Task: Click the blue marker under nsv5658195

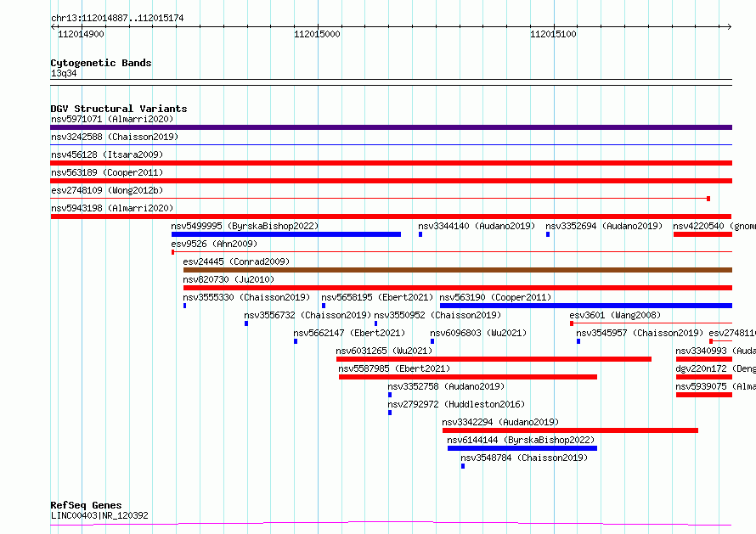Action: (324, 306)
